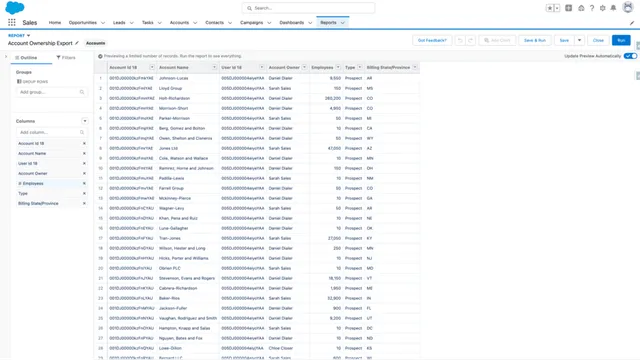Remove the Employees column
Viewport: 640px width, 360px height.
(x=84, y=183)
